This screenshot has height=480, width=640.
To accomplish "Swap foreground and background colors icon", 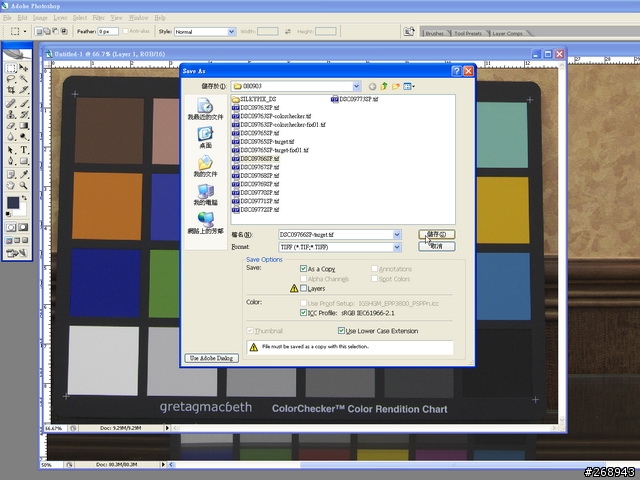I will coord(24,198).
